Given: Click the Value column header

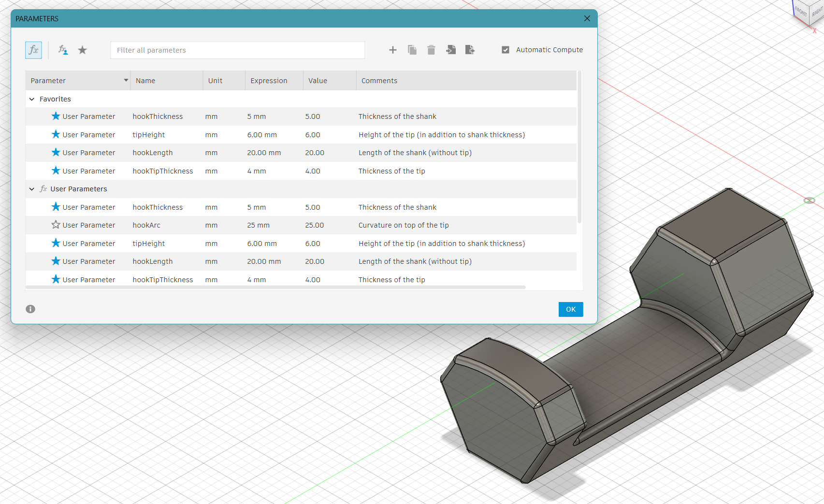Looking at the screenshot, I should [x=330, y=80].
